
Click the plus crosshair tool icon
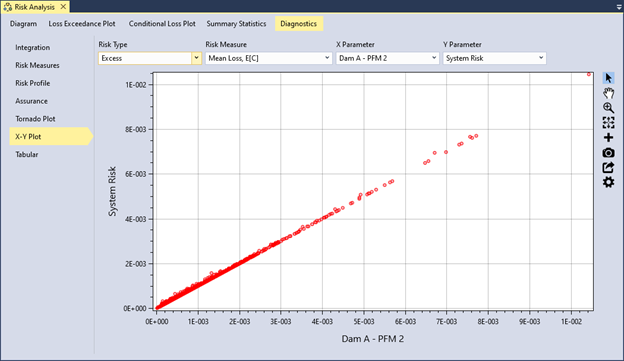click(608, 138)
